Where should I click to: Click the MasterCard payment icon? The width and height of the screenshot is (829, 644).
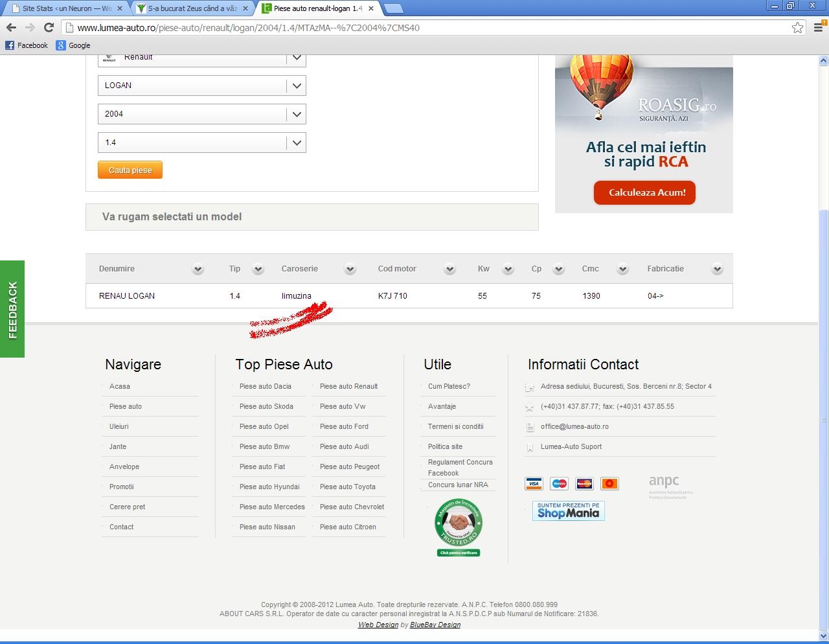click(584, 483)
